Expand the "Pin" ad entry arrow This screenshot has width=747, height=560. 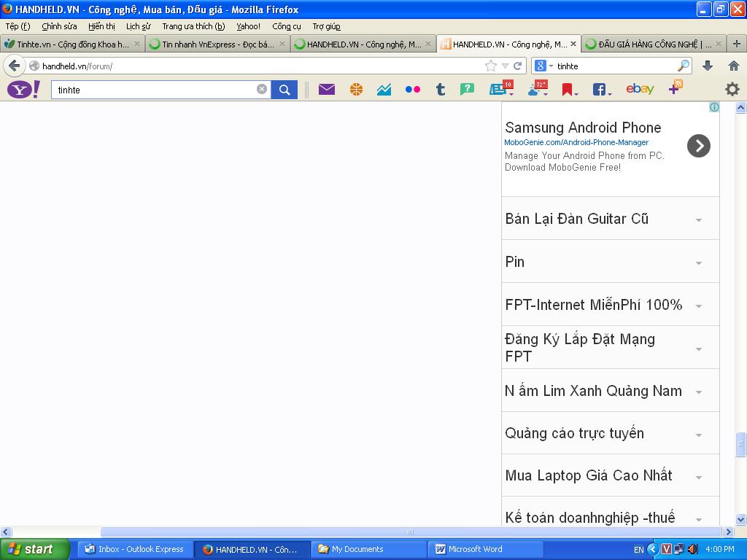coord(698,262)
